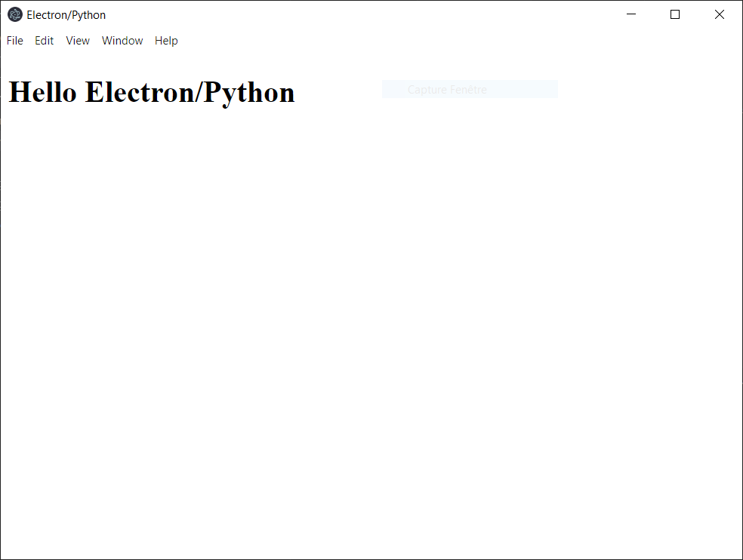Open the Window menu

(122, 41)
